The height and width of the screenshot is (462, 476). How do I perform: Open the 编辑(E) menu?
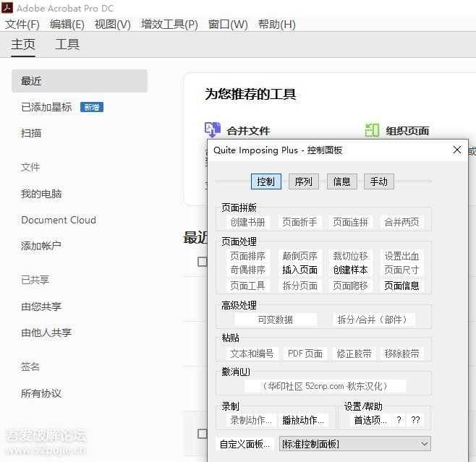(x=67, y=25)
